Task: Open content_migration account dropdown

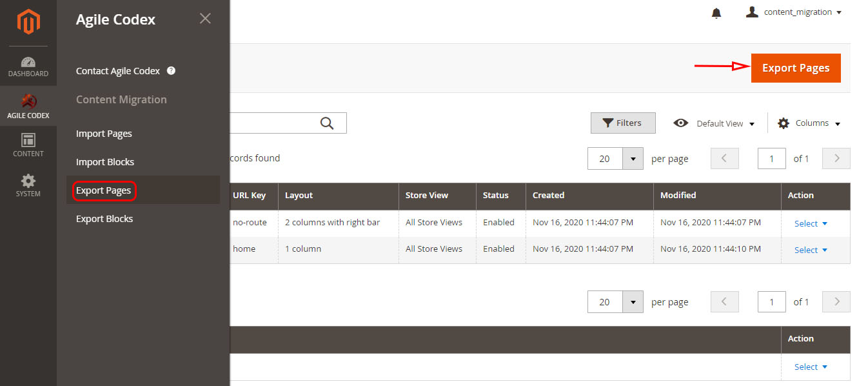Action: (x=794, y=12)
